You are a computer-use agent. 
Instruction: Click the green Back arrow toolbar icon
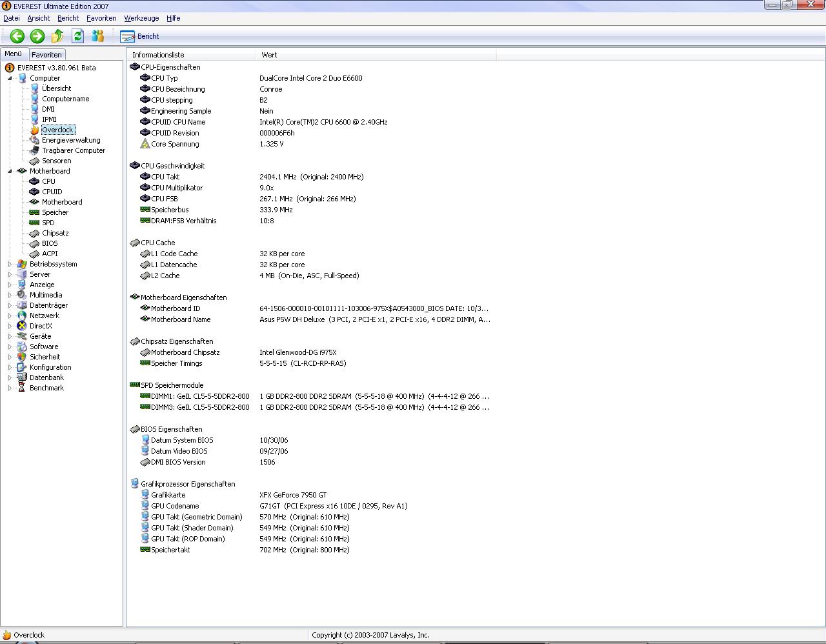tap(17, 36)
